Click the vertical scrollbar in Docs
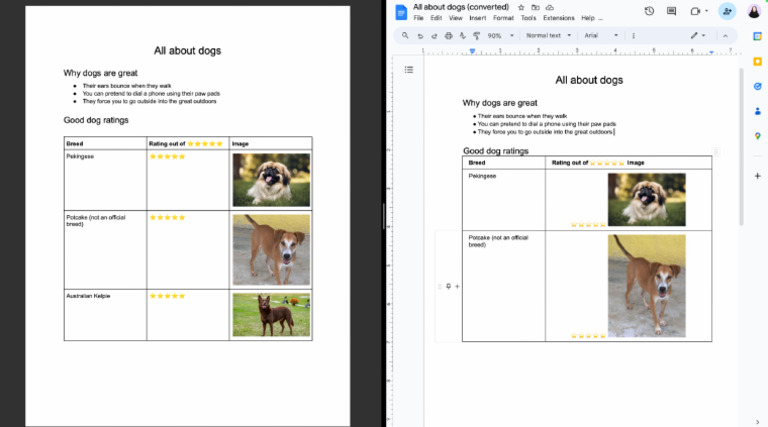 pyautogui.click(x=741, y=147)
